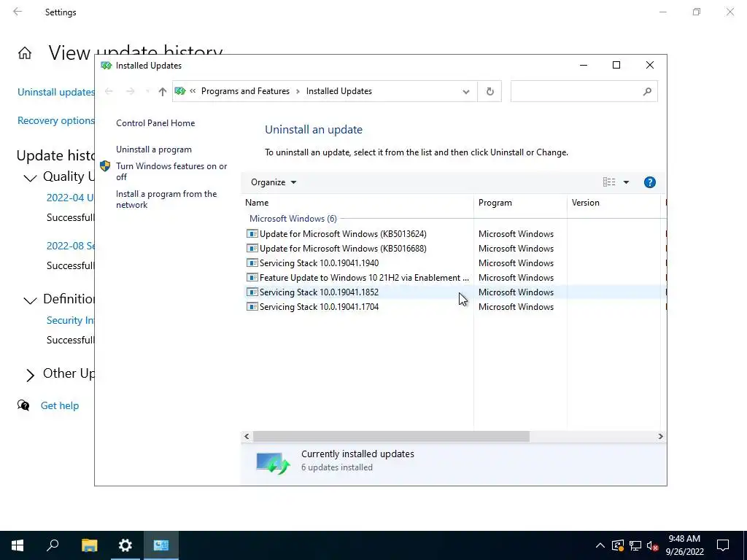Screen dimensions: 747x560
Task: Click Install a program from the network
Action: coord(166,200)
